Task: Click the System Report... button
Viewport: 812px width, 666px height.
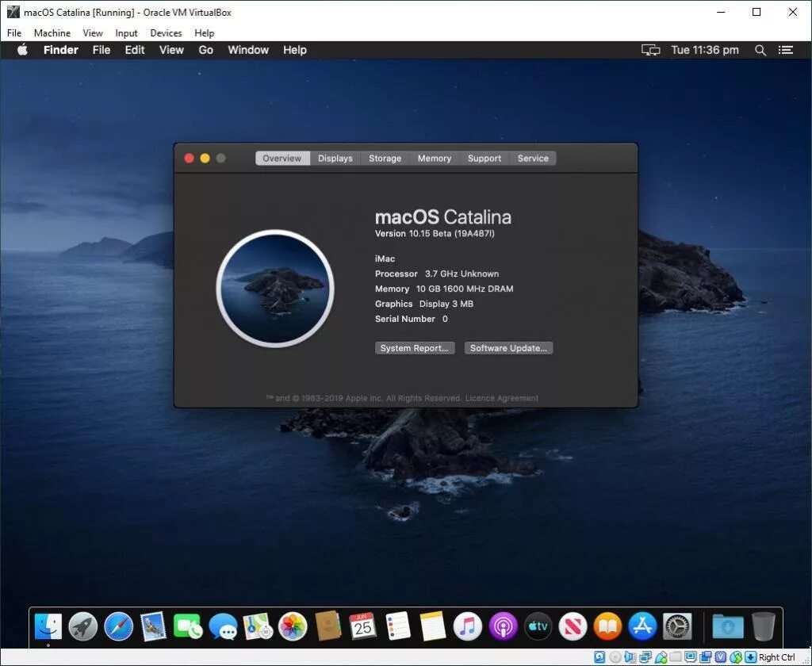Action: coord(415,348)
